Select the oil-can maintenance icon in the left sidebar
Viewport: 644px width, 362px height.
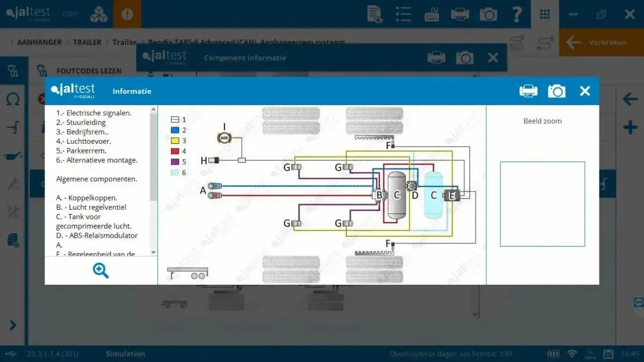[x=13, y=155]
